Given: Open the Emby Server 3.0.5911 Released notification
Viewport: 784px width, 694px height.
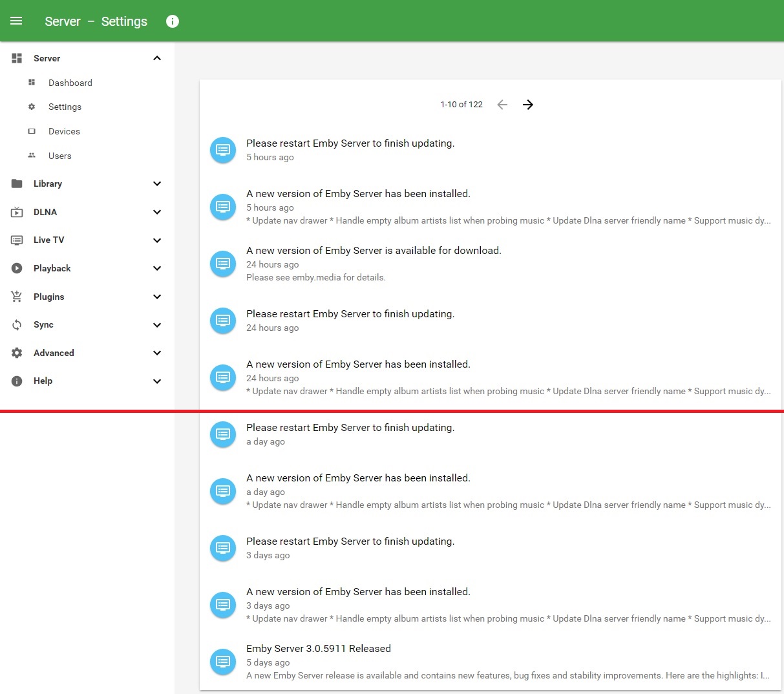Looking at the screenshot, I should coord(318,649).
